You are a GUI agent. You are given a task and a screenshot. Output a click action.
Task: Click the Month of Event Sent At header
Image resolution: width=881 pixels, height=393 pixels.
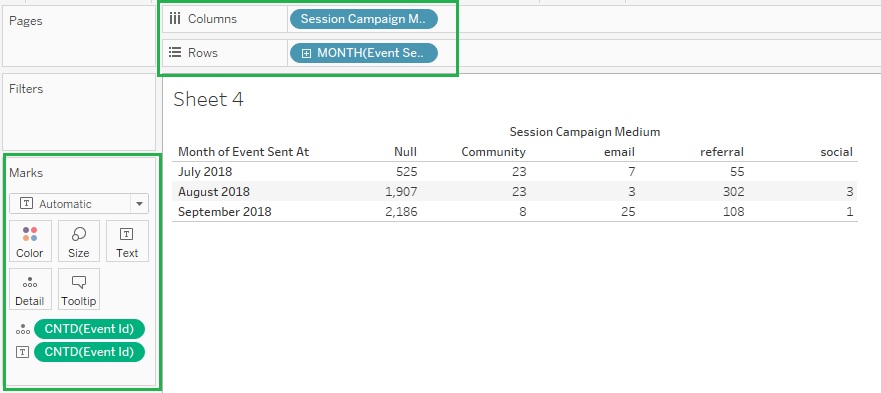pos(243,152)
